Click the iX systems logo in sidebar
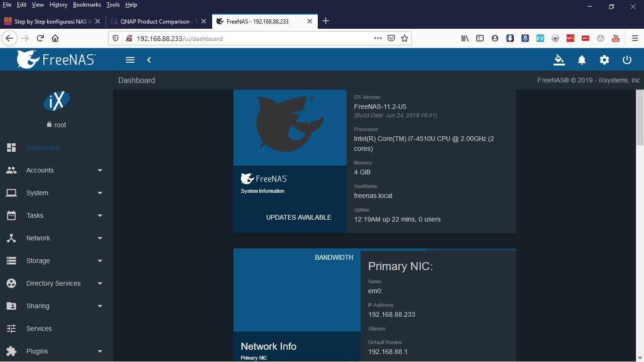 pyautogui.click(x=57, y=101)
